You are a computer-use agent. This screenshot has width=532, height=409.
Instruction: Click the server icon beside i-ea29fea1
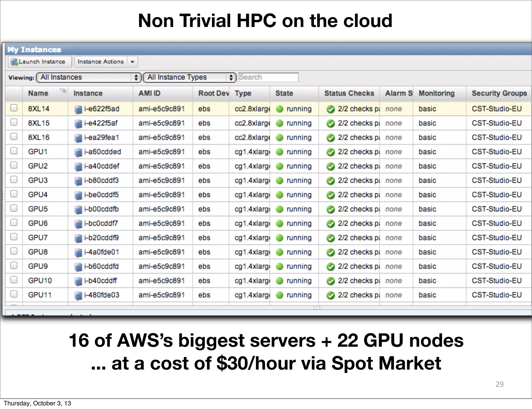[x=78, y=138]
